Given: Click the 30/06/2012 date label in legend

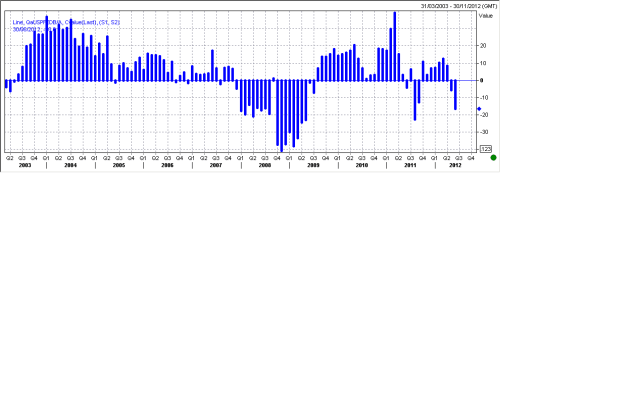Looking at the screenshot, I should click(x=27, y=29).
